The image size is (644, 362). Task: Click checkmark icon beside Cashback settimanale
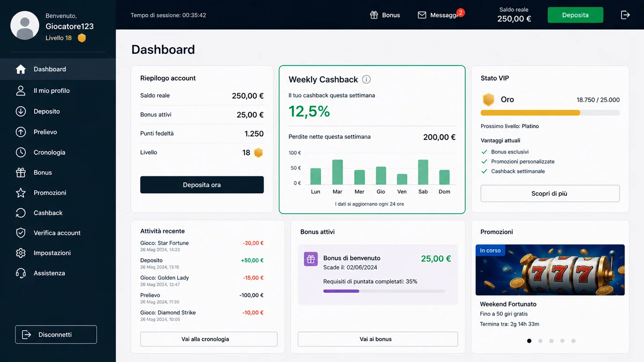click(x=484, y=171)
